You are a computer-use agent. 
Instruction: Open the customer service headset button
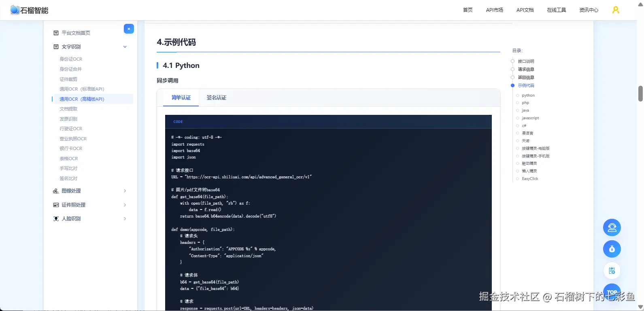612,228
